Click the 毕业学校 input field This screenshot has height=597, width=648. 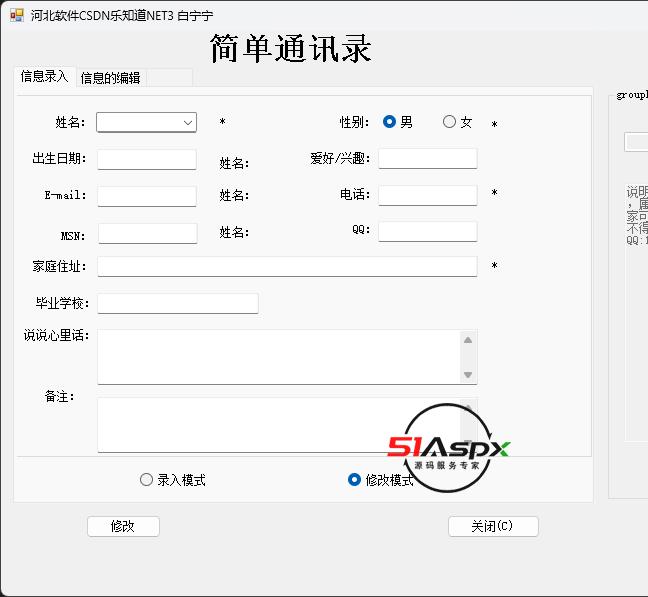(x=178, y=304)
